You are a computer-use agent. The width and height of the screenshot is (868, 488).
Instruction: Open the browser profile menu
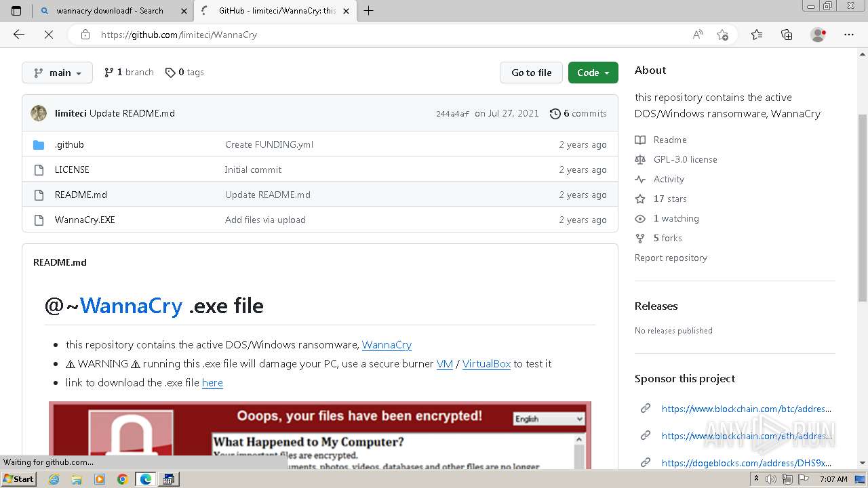818,35
